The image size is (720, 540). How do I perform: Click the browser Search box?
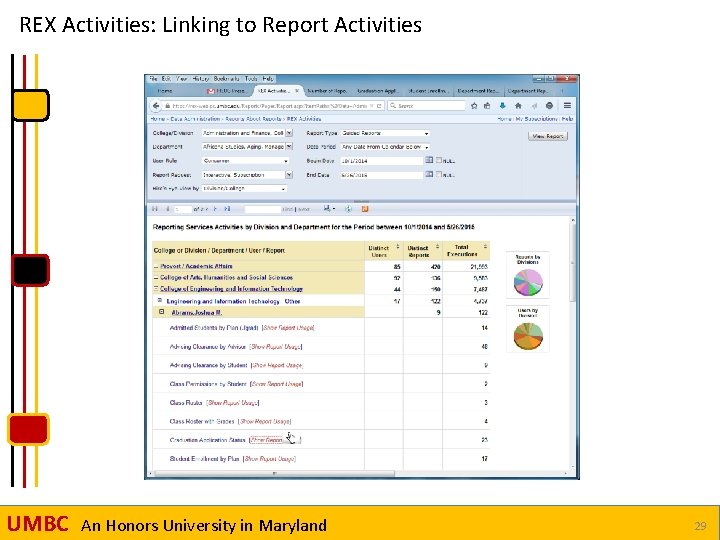click(x=427, y=106)
